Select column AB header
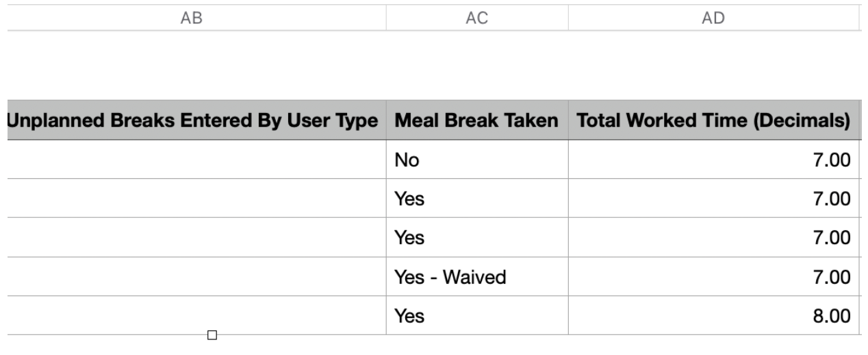The width and height of the screenshot is (868, 355). point(191,19)
